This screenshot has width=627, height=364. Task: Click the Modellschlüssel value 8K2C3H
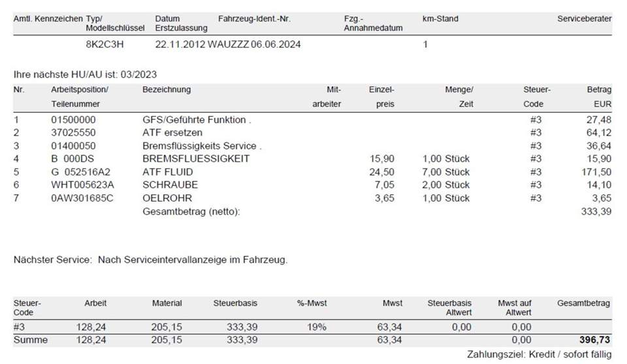pyautogui.click(x=104, y=44)
